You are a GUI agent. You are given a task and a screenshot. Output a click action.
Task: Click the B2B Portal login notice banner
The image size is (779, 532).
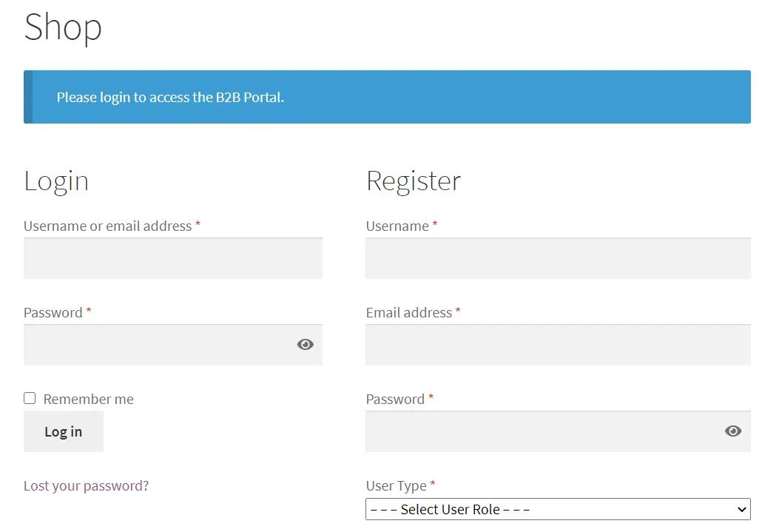(x=387, y=97)
